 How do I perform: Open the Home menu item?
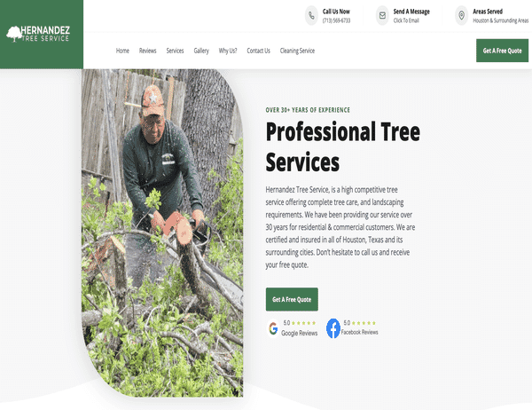[122, 51]
